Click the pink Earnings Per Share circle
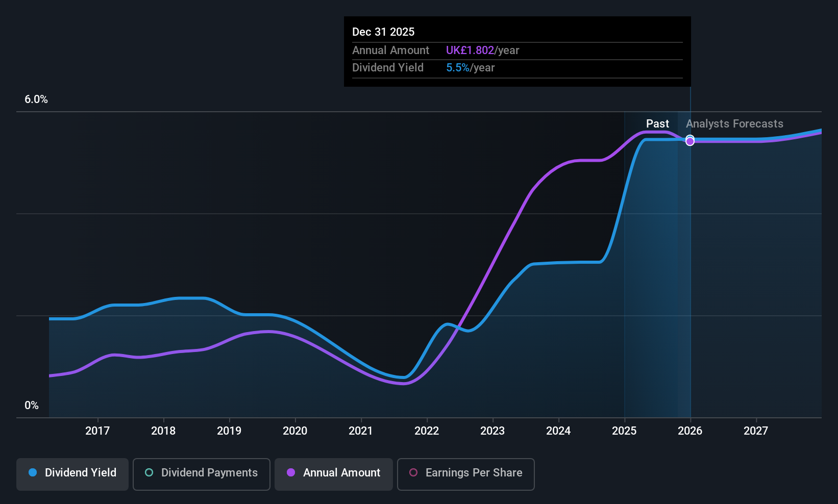 pyautogui.click(x=413, y=473)
